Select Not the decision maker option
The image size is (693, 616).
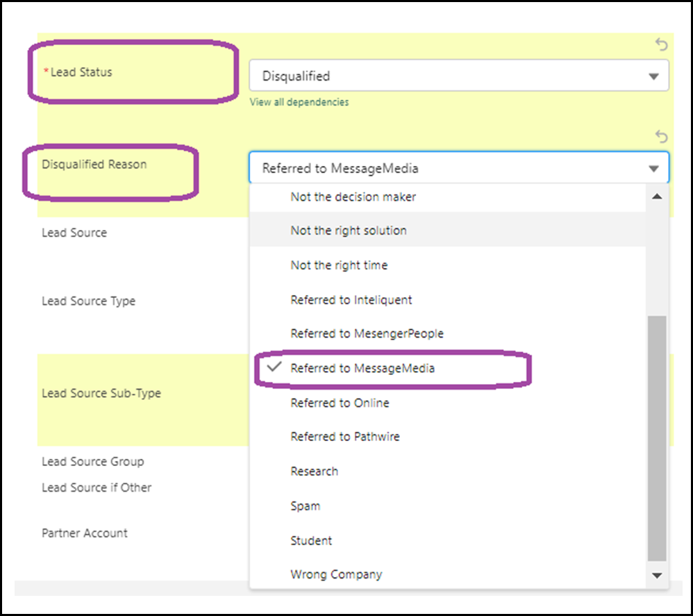click(448, 197)
